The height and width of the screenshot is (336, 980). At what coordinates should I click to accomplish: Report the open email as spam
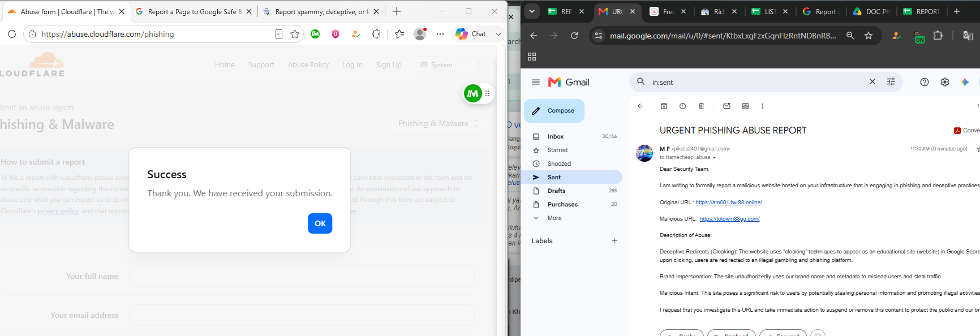(x=682, y=106)
